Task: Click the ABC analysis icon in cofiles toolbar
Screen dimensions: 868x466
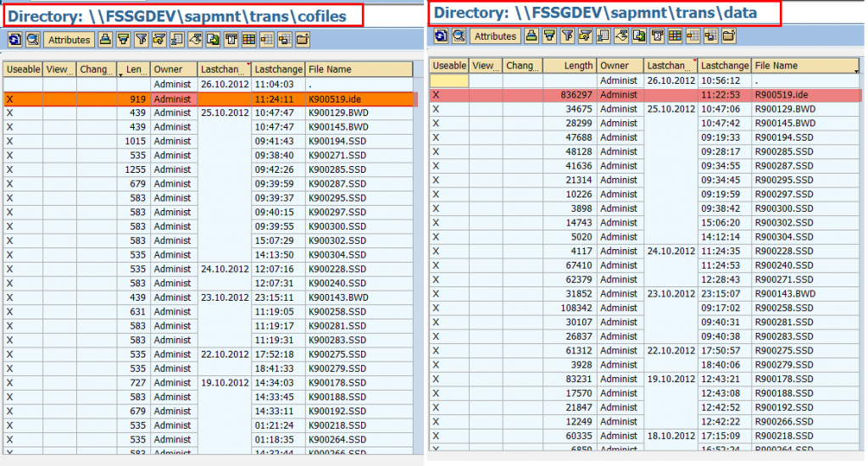Action: tap(231, 39)
